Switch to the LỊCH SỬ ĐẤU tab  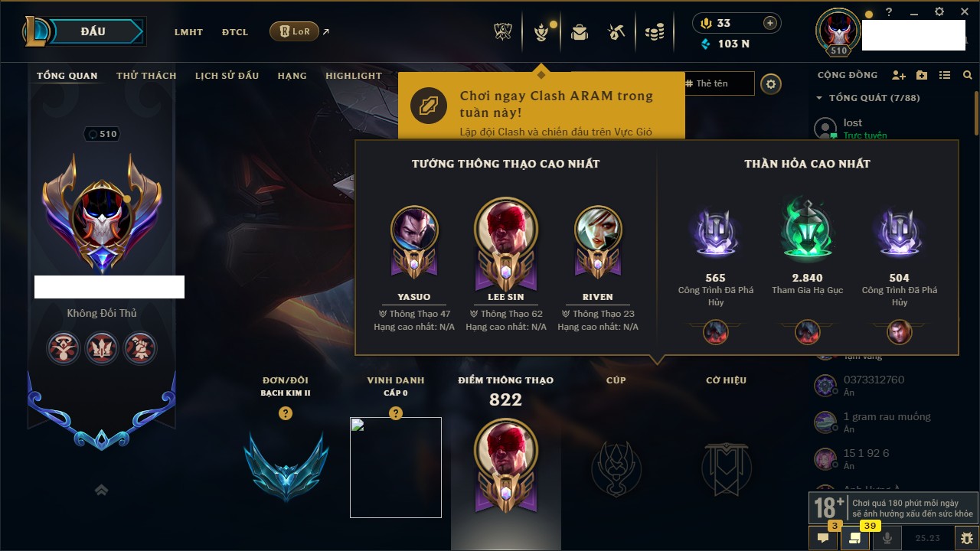pos(227,76)
